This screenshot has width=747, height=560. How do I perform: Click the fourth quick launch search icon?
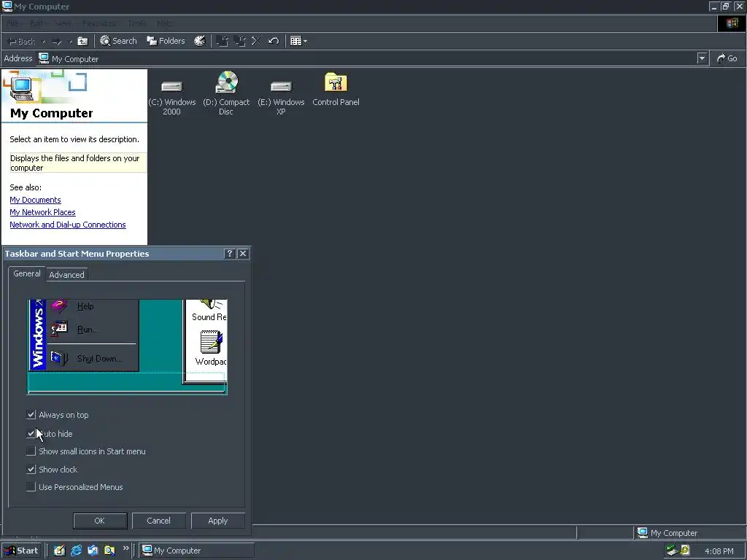(x=109, y=551)
